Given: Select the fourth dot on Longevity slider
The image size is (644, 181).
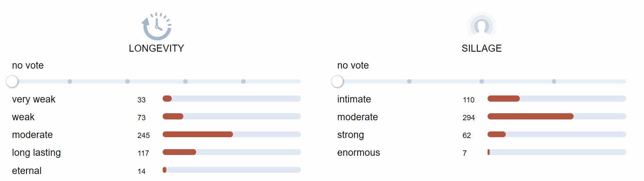Looking at the screenshot, I should (185, 81).
